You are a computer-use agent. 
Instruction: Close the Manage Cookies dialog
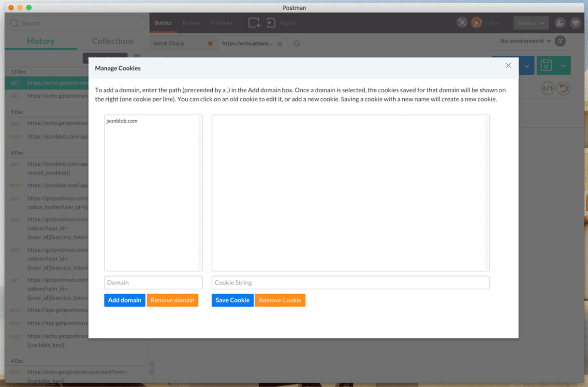pos(508,66)
